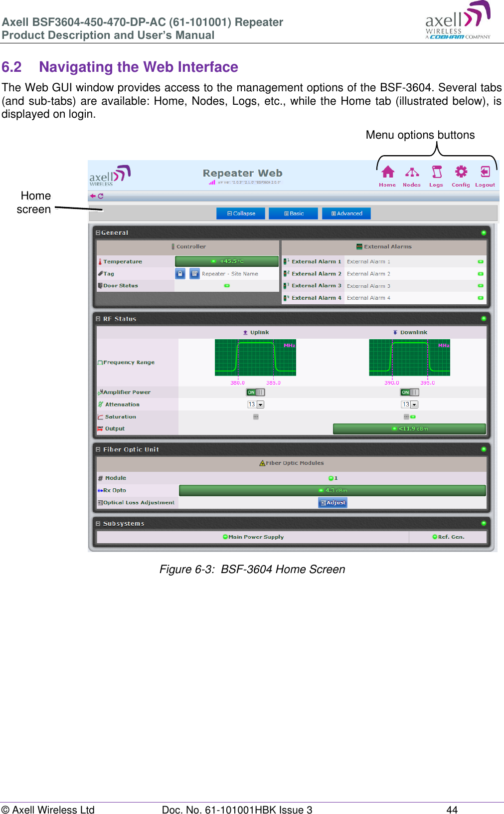The width and height of the screenshot is (504, 814).
Task: Click the Uplink column header
Action: 256,333
